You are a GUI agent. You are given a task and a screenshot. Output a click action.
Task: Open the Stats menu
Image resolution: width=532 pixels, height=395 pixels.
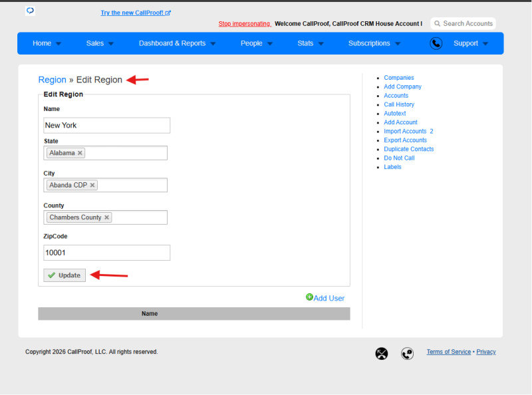(x=305, y=43)
